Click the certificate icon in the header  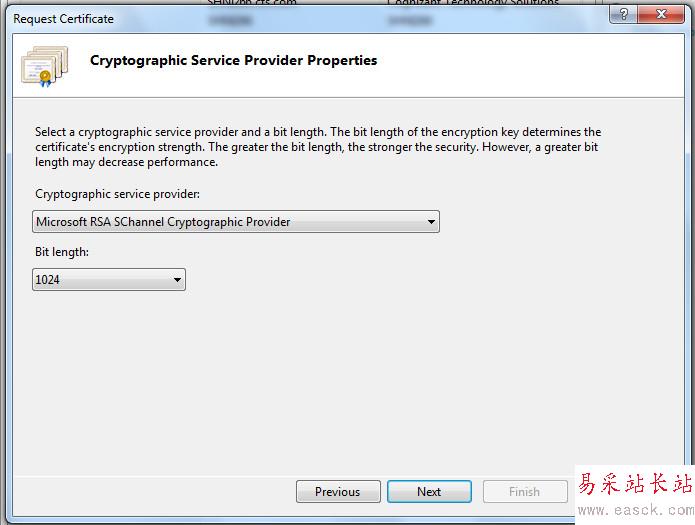[x=44, y=64]
